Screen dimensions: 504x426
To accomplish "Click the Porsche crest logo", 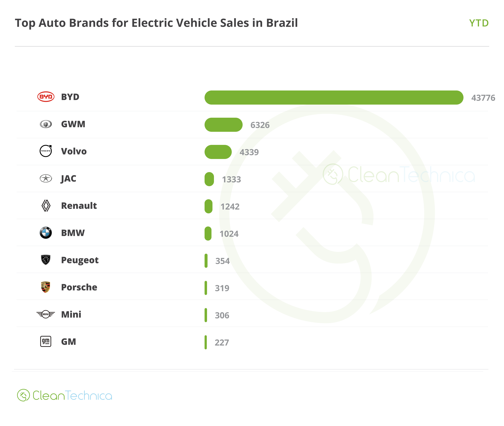I will (x=46, y=287).
